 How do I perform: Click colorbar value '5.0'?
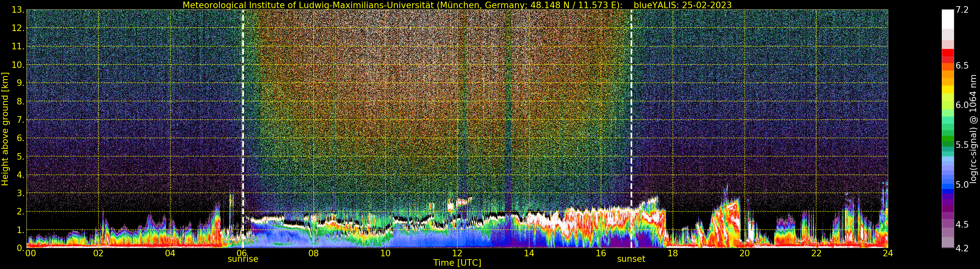coord(962,184)
